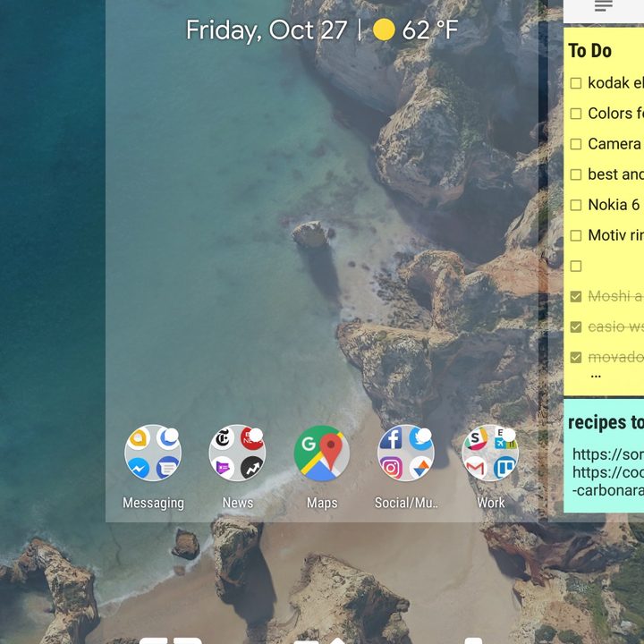The height and width of the screenshot is (644, 644).
Task: Open the News folder
Action: [237, 453]
